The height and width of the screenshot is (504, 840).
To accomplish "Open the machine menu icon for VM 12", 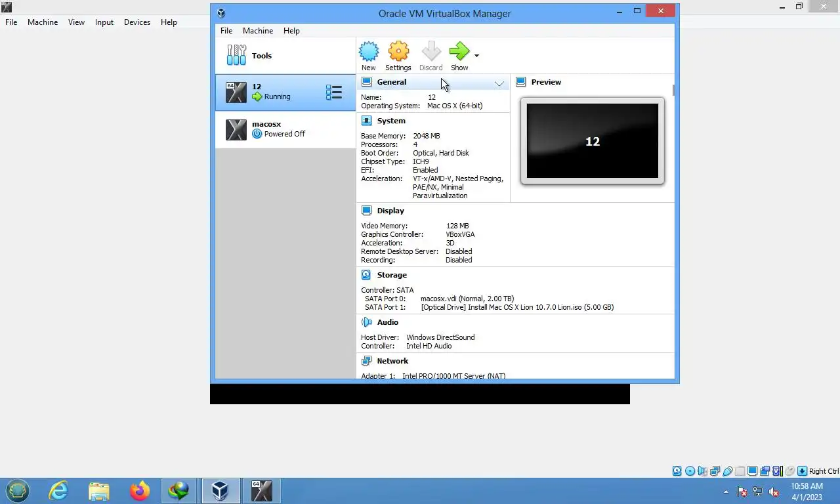I will pyautogui.click(x=333, y=93).
